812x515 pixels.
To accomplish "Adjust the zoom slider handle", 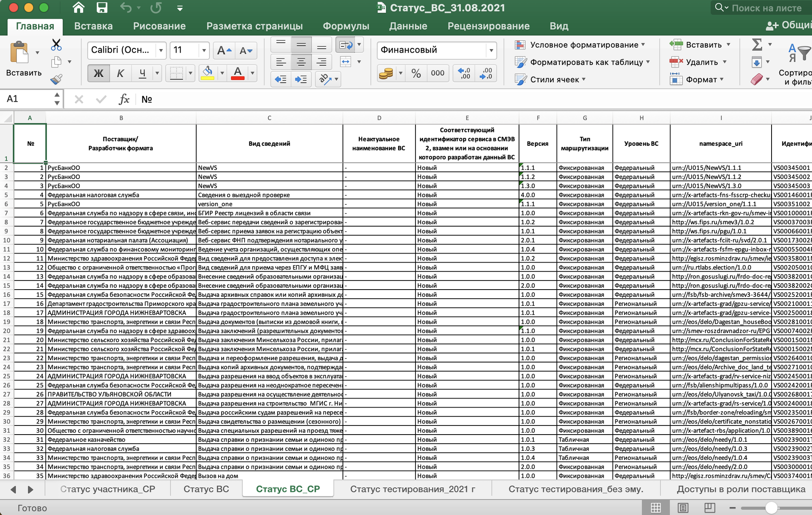I will pyautogui.click(x=771, y=508).
